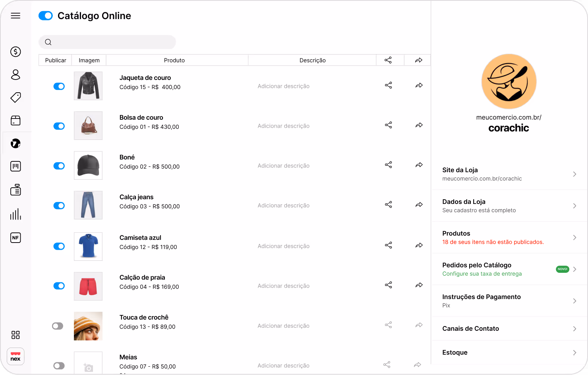Viewport: 588px width, 375px height.
Task: Click the price tag icon in sidebar
Action: coord(15,97)
